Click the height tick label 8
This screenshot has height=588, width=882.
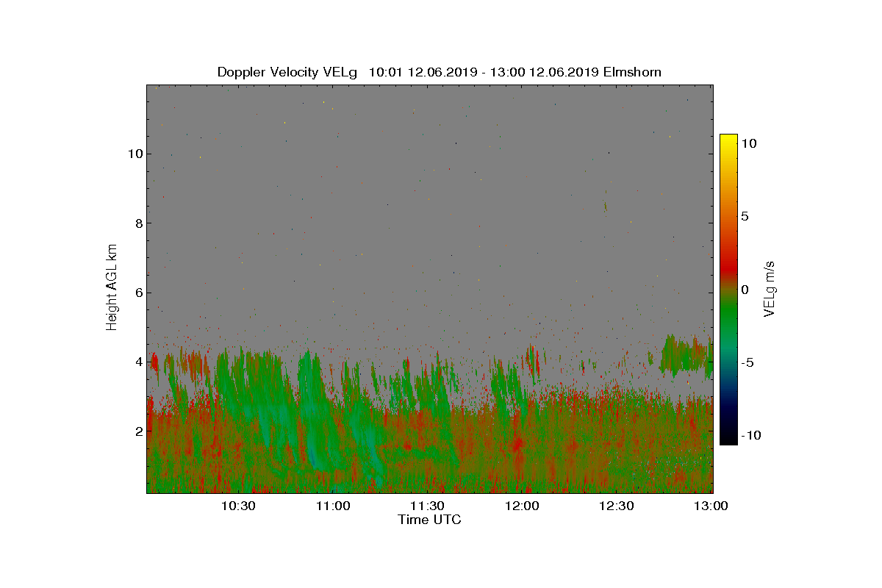[x=138, y=223]
